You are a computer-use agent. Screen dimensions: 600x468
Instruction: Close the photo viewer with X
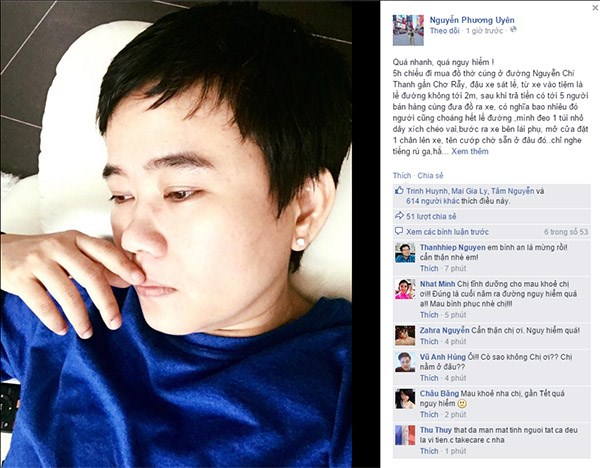tap(595, 7)
